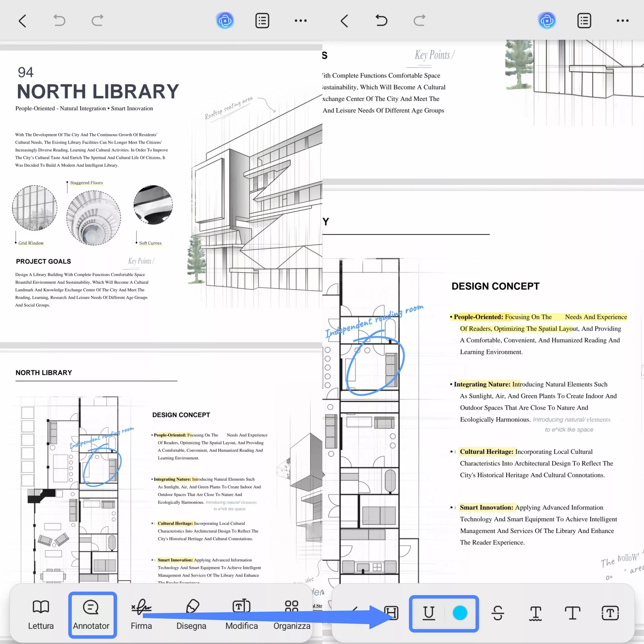Switch to the Lettura reading tab
This screenshot has height=644, width=644.
41,615
